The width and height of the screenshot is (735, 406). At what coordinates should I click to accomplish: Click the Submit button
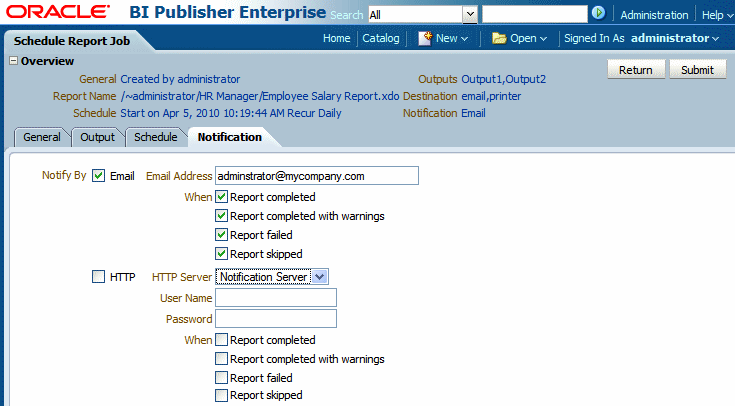698,69
